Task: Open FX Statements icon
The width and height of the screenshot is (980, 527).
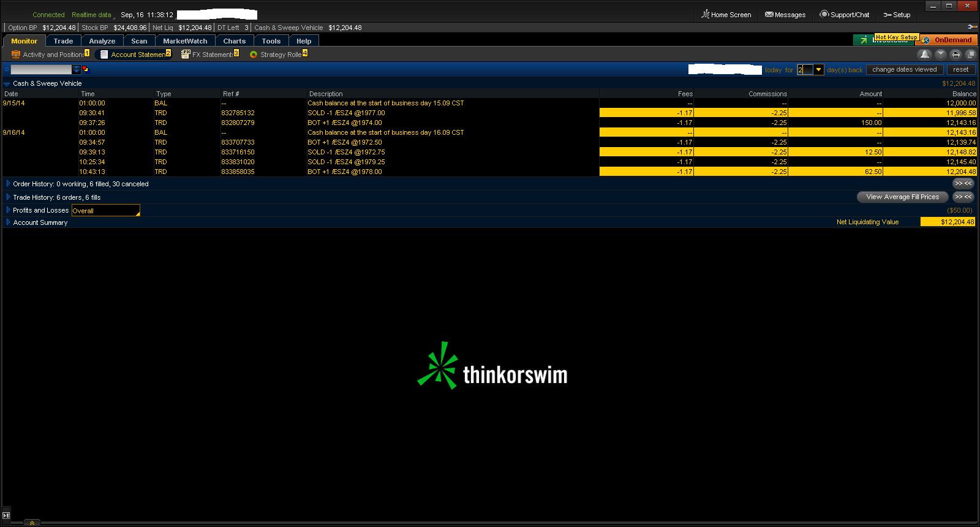Action: pos(186,55)
